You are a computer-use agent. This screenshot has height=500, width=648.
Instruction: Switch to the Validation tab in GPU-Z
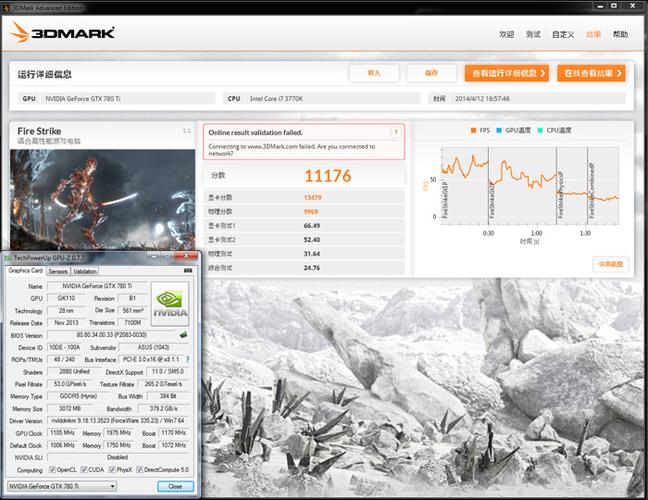click(x=85, y=271)
